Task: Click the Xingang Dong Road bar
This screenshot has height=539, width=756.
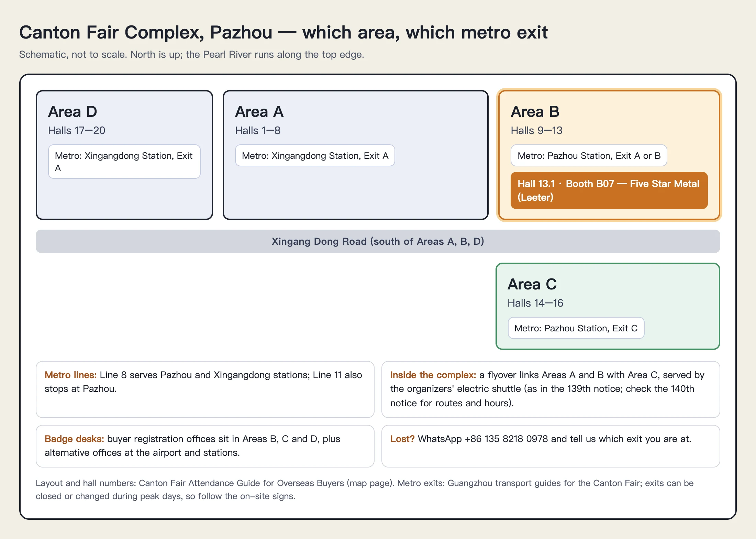Action: click(x=378, y=241)
